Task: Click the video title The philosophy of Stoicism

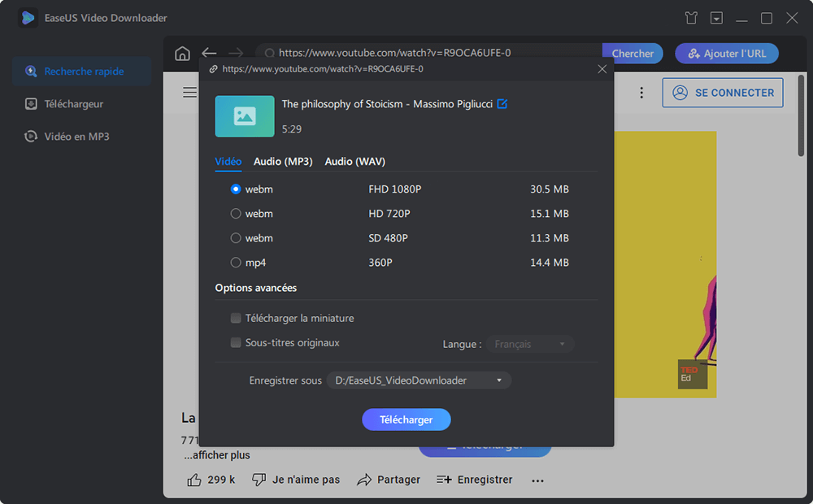Action: click(x=387, y=104)
